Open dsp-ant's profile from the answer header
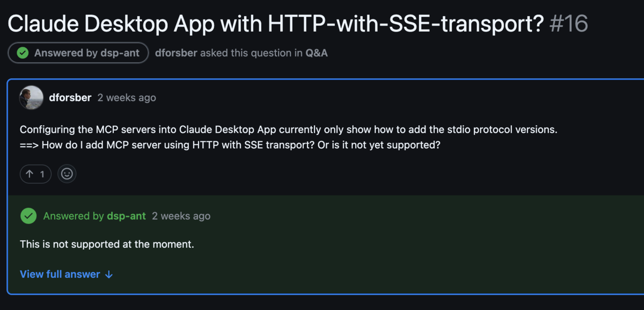Viewport: 644px width, 310px height. click(126, 216)
